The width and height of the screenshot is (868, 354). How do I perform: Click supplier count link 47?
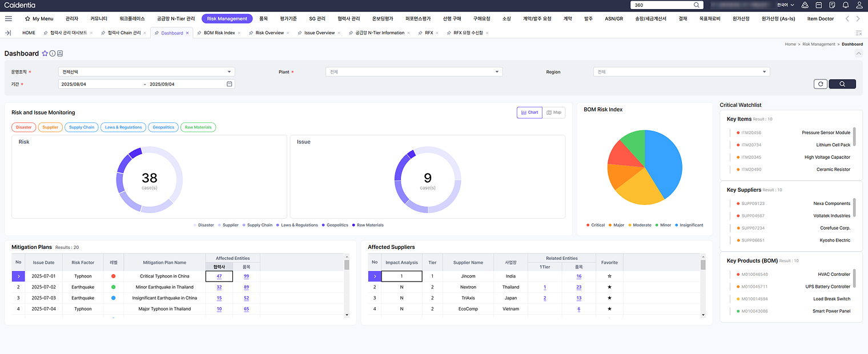click(x=219, y=276)
